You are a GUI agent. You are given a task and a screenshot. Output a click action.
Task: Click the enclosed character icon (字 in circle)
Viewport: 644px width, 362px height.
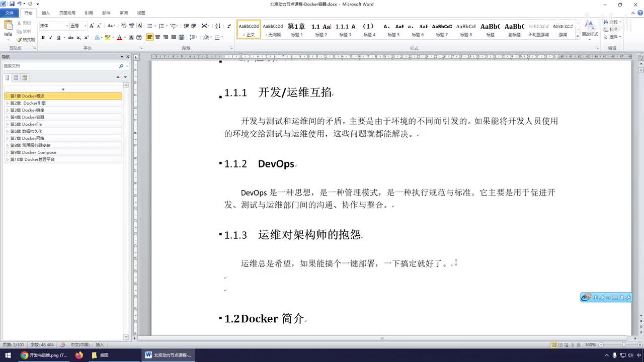click(138, 37)
